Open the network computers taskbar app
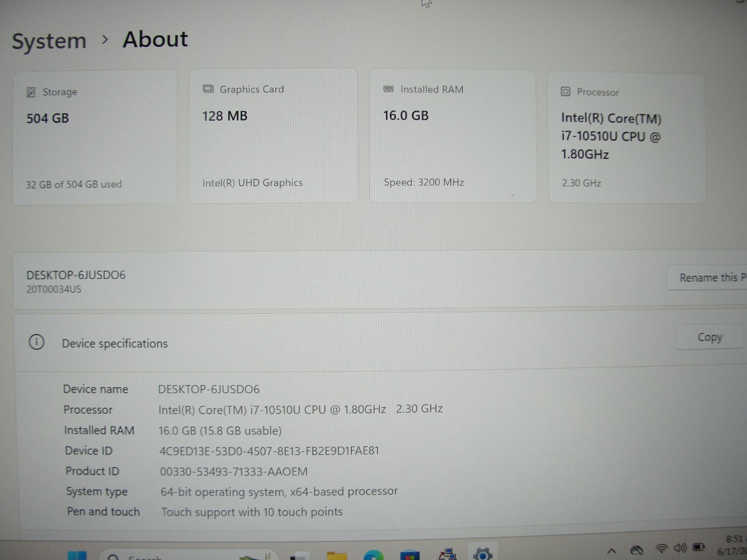Image resolution: width=747 pixels, height=560 pixels. 447,554
